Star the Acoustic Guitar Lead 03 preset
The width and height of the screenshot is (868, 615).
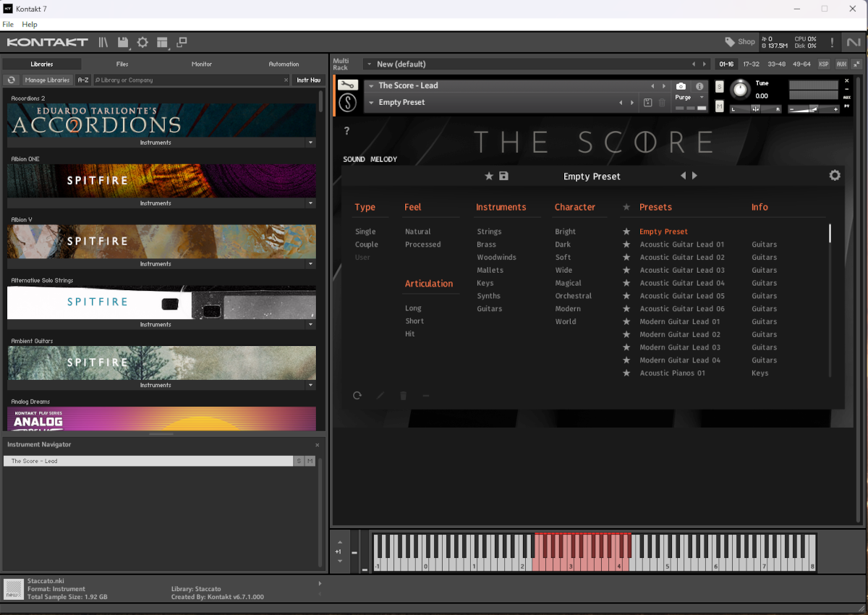pyautogui.click(x=627, y=271)
